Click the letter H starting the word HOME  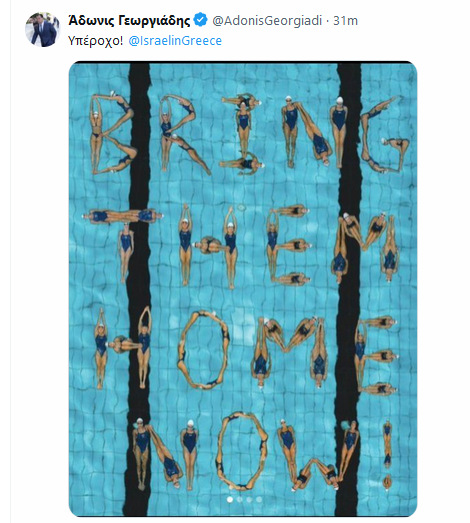[123, 348]
